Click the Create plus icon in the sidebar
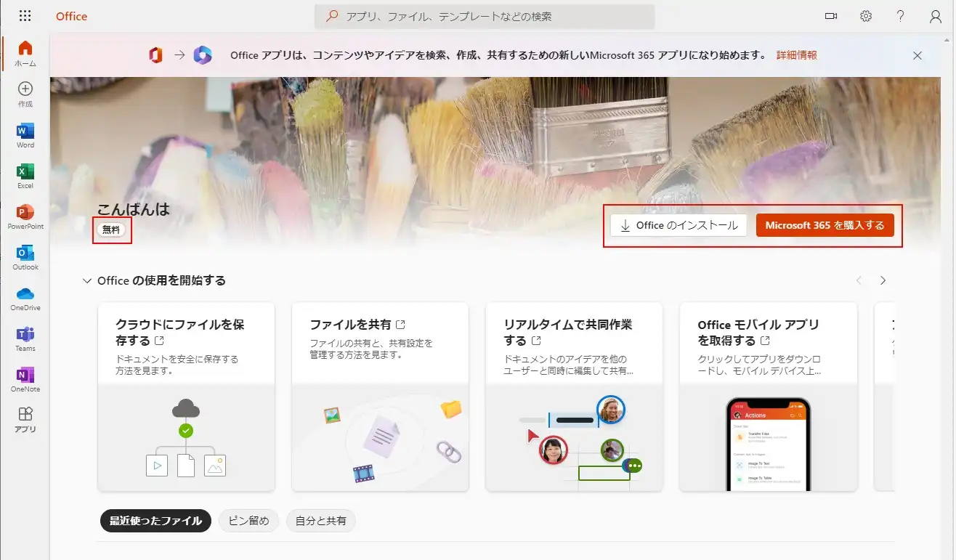The width and height of the screenshot is (956, 560). coord(25,89)
